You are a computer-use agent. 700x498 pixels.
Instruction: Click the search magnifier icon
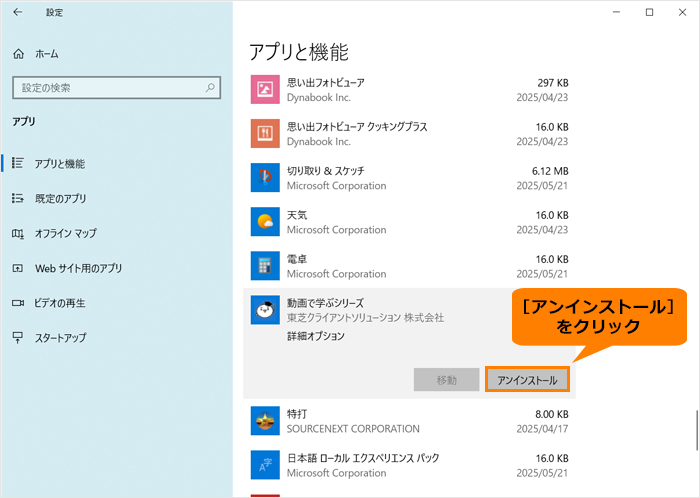(x=210, y=87)
